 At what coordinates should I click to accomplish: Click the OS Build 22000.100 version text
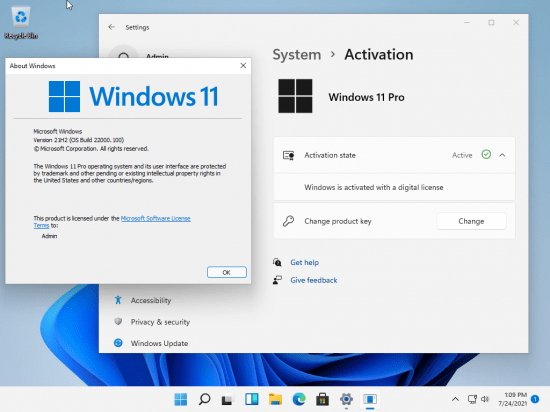pos(79,140)
